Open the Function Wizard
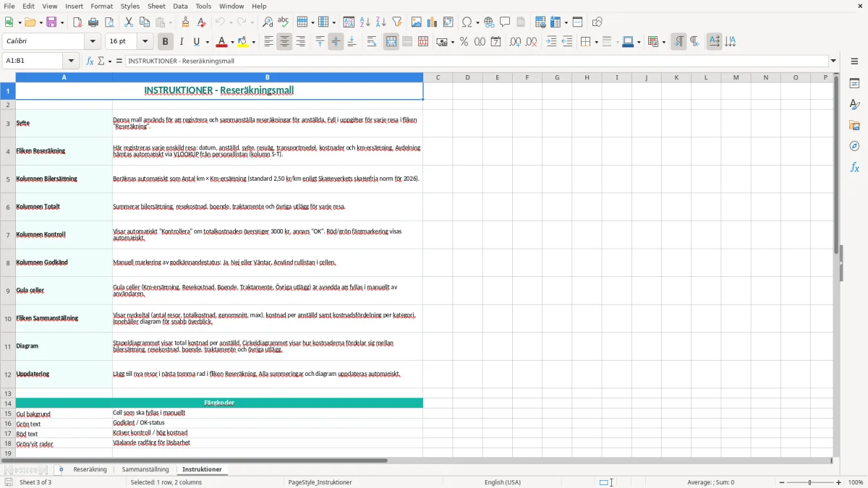868x488 pixels. 90,61
